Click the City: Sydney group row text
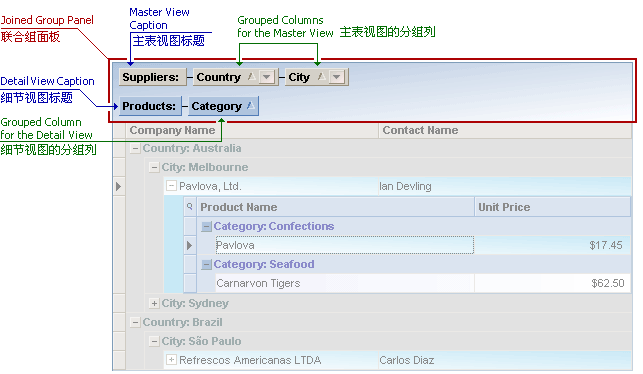Screen dimensions: 643x374 pos(195,303)
